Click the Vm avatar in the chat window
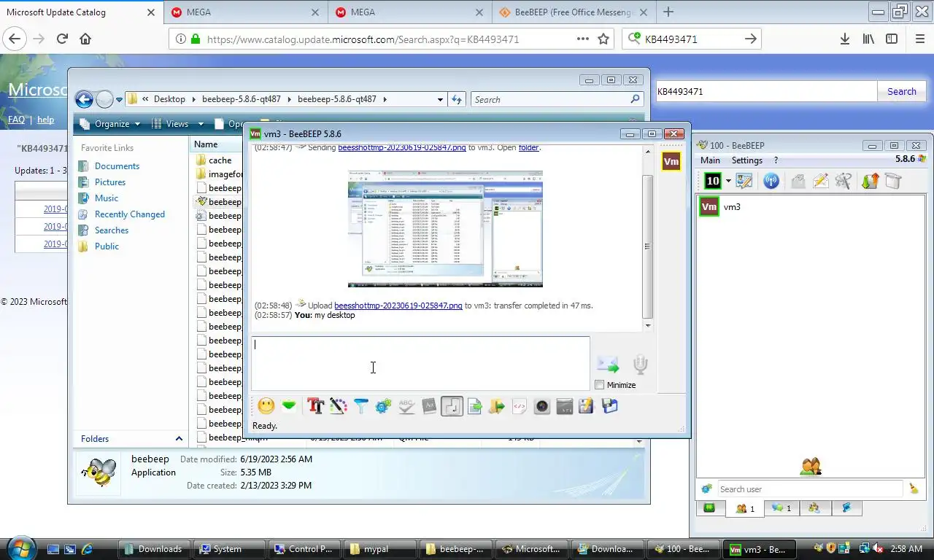Image resolution: width=934 pixels, height=560 pixels. 671,161
